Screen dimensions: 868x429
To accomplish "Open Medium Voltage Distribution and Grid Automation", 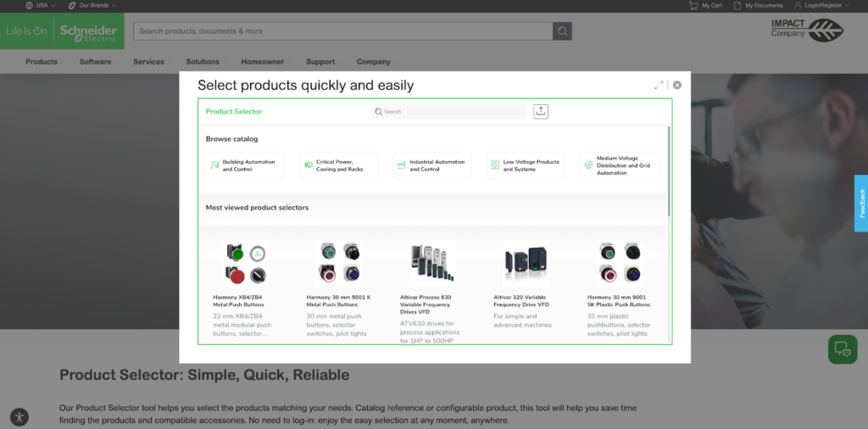I will click(x=620, y=165).
